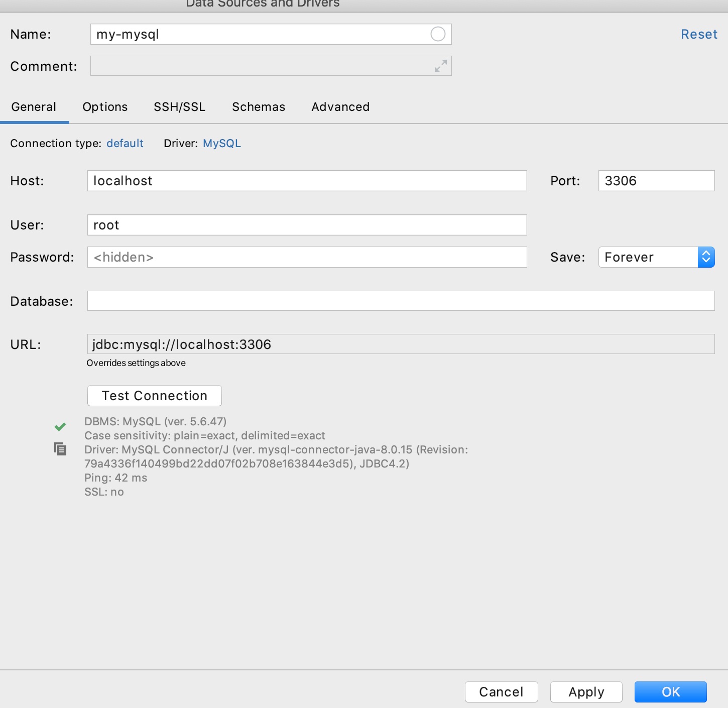Cancel the data source dialog
Viewport: 728px width, 708px height.
pyautogui.click(x=501, y=692)
